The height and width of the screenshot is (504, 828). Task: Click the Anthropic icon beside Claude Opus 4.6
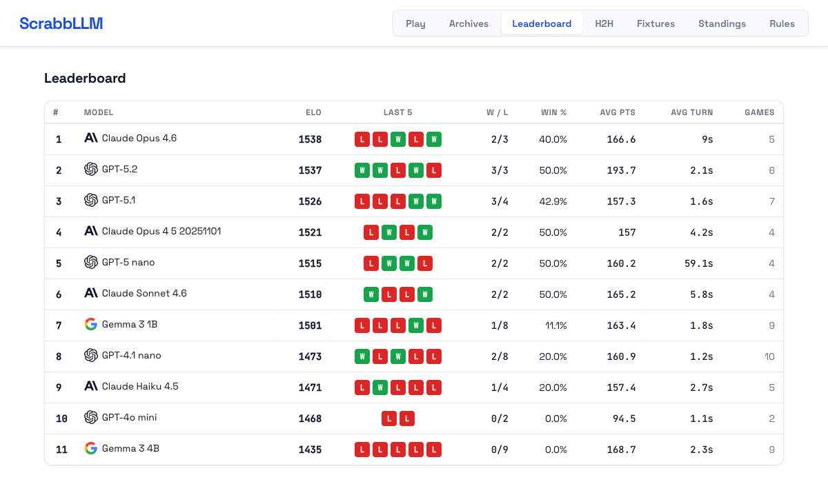click(91, 138)
